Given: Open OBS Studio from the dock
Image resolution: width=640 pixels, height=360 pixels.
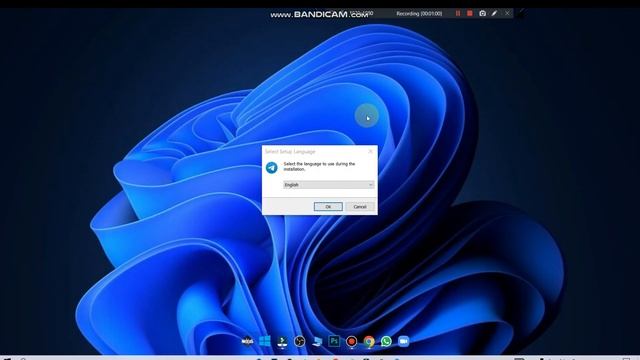Looking at the screenshot, I should (x=300, y=341).
